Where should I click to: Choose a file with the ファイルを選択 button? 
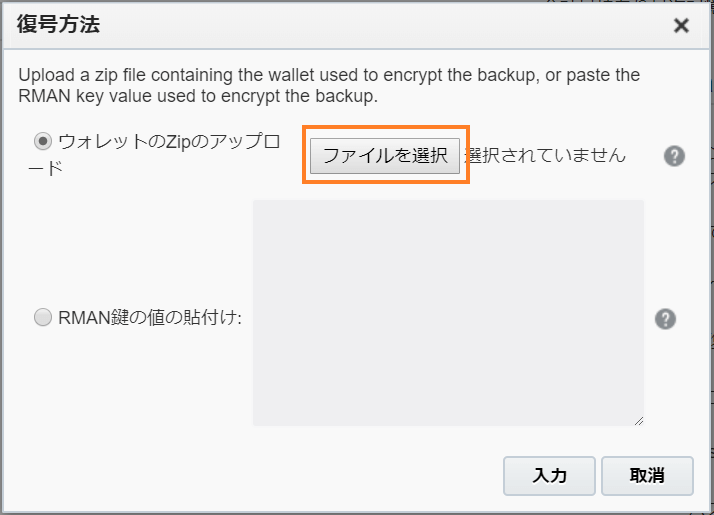tap(385, 156)
